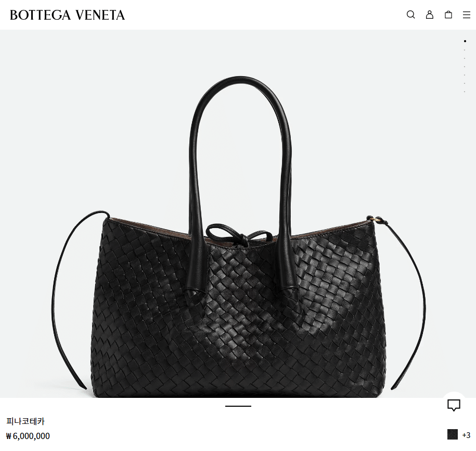Open the 피나코테카 product name
The height and width of the screenshot is (451, 476).
[25, 421]
